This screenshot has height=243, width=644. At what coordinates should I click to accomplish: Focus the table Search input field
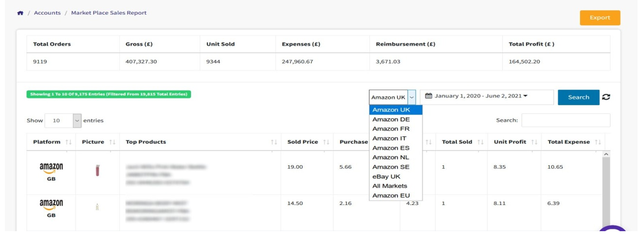(566, 120)
